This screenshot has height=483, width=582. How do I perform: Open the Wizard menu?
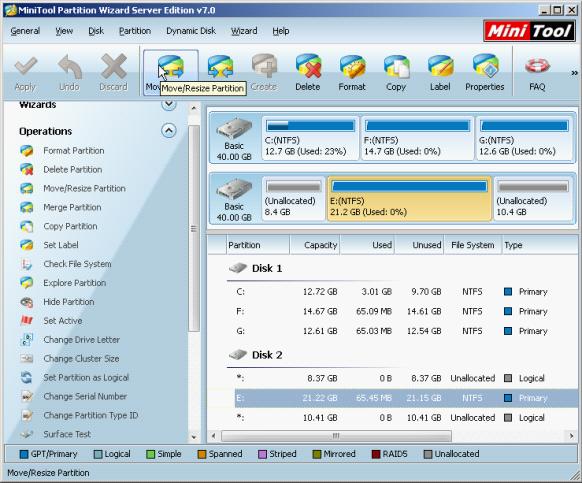(244, 31)
